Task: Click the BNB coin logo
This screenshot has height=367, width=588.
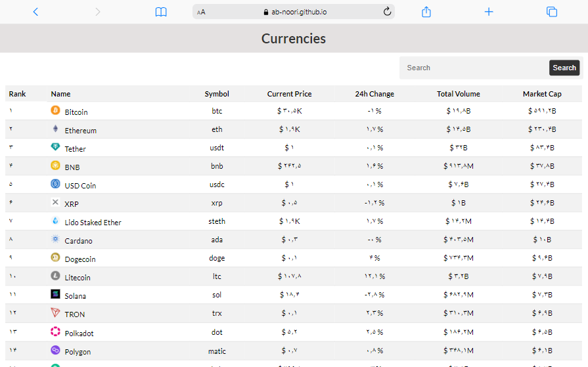Action: [x=55, y=165]
